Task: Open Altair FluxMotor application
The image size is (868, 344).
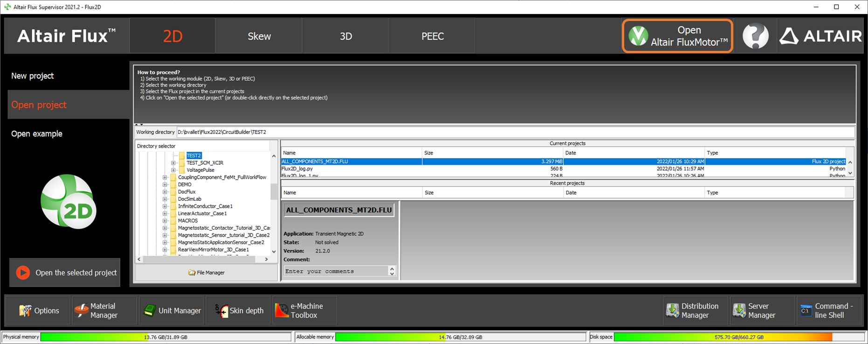Action: click(677, 36)
